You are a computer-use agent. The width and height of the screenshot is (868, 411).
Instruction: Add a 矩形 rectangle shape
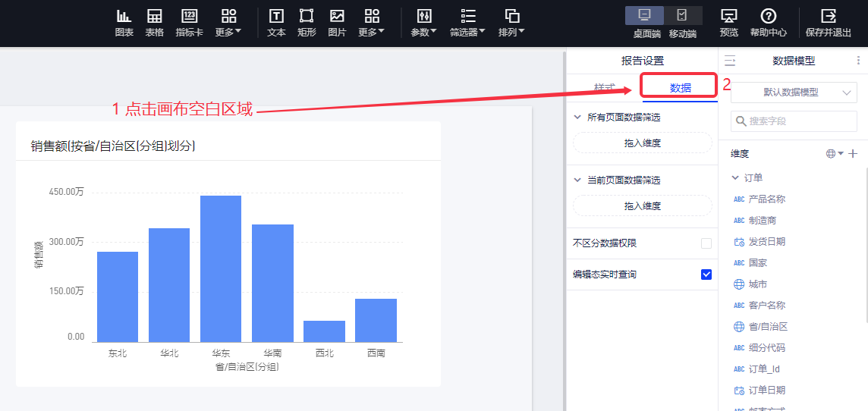click(x=307, y=23)
